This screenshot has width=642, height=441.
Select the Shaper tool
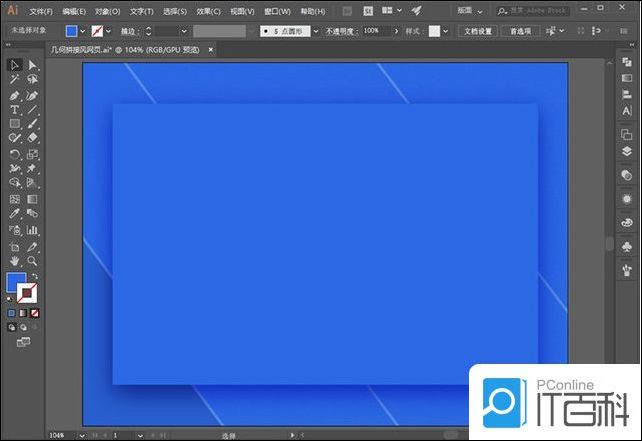[15, 138]
